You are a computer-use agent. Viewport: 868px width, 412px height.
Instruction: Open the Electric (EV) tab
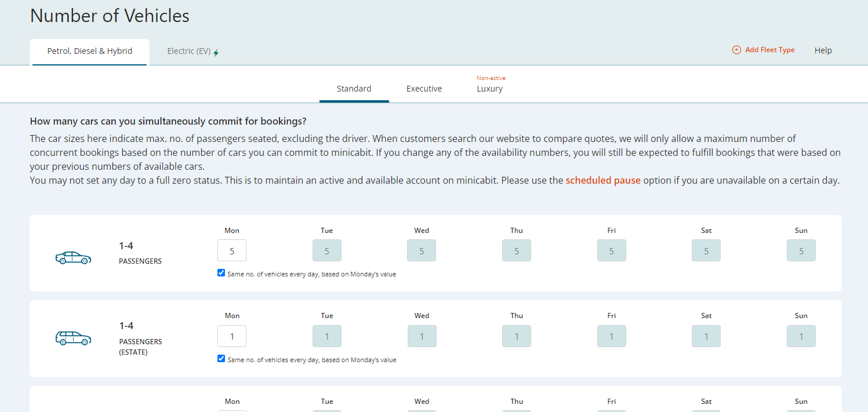pyautogui.click(x=193, y=52)
